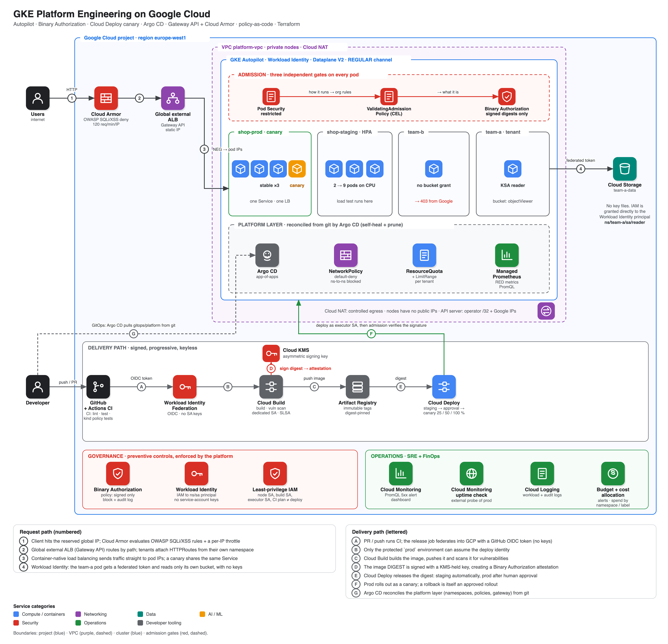Select the purple Networking legend swatch
668x644 pixels.
pyautogui.click(x=78, y=614)
